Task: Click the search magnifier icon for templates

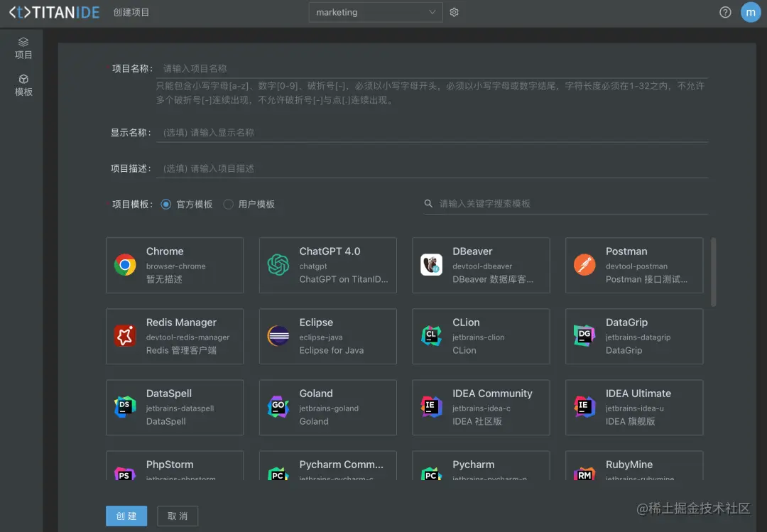Action: pos(428,204)
